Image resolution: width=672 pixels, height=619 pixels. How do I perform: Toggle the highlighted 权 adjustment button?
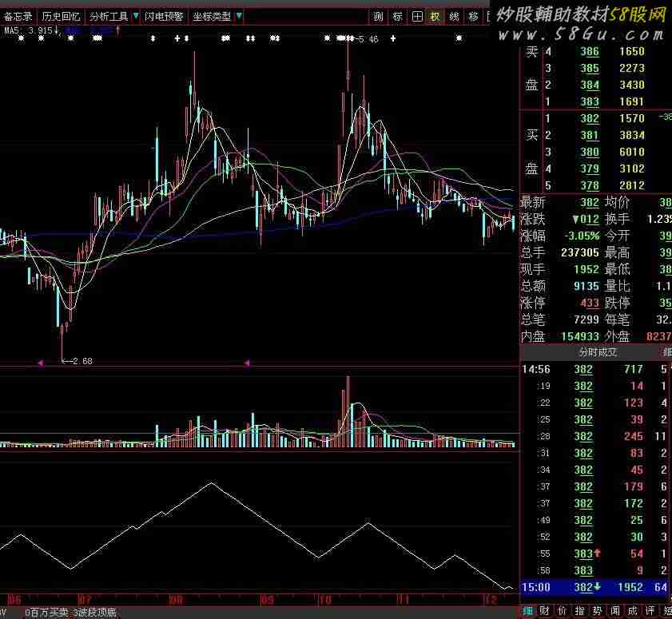click(x=435, y=16)
